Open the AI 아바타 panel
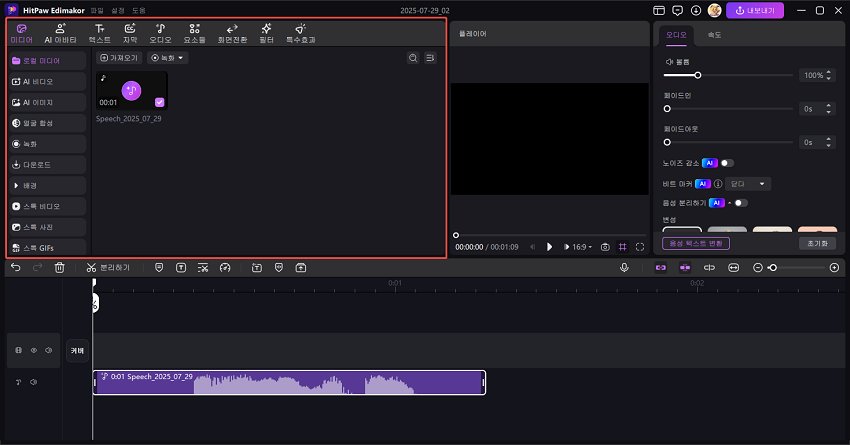Screen dimensions: 850x445 click(62, 33)
